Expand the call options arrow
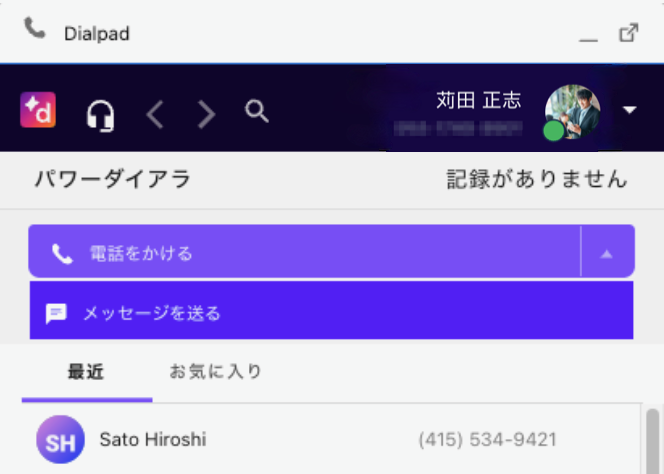This screenshot has width=664, height=474. point(606,254)
